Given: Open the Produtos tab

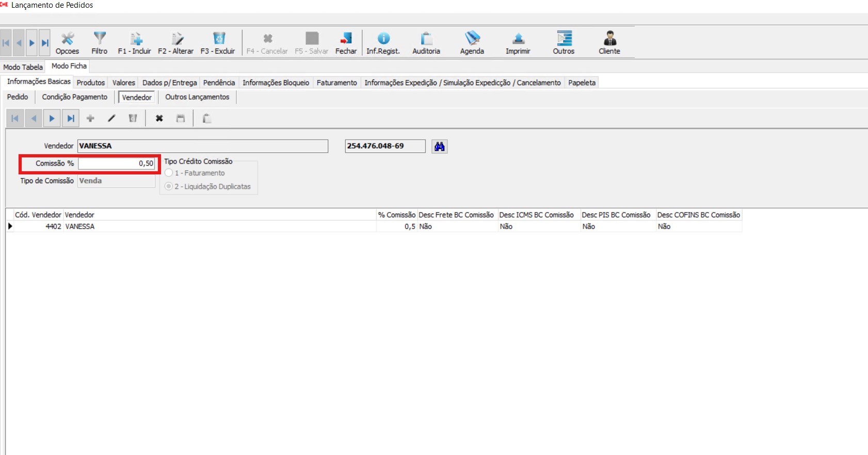Looking at the screenshot, I should click(91, 83).
